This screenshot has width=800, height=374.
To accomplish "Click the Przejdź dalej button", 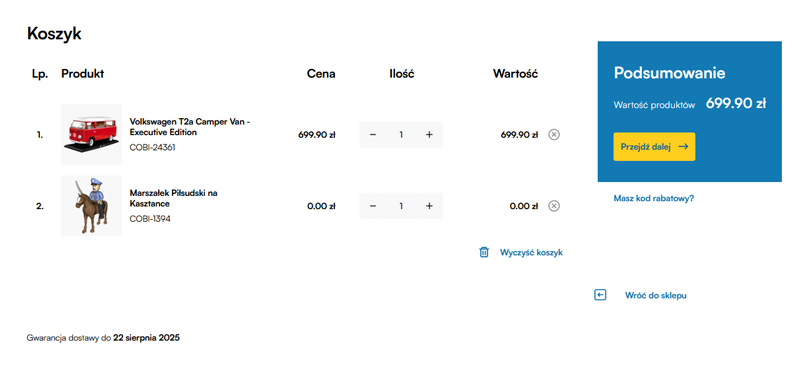I will (654, 146).
